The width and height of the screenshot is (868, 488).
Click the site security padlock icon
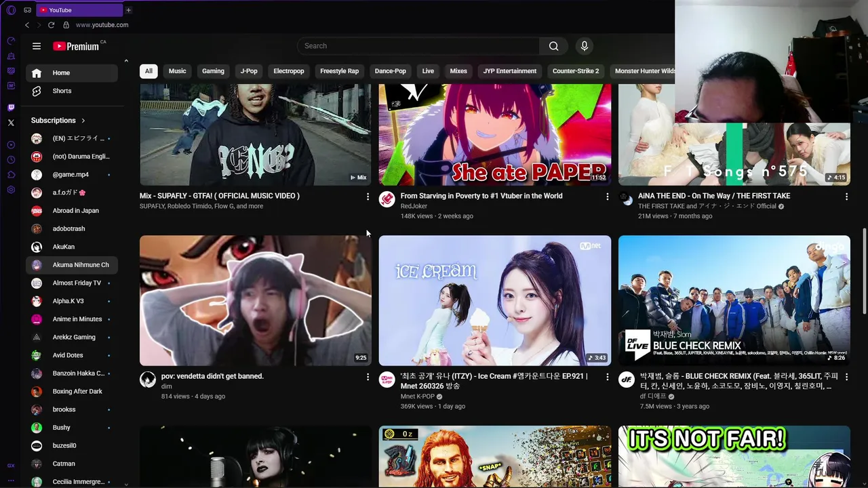66,25
